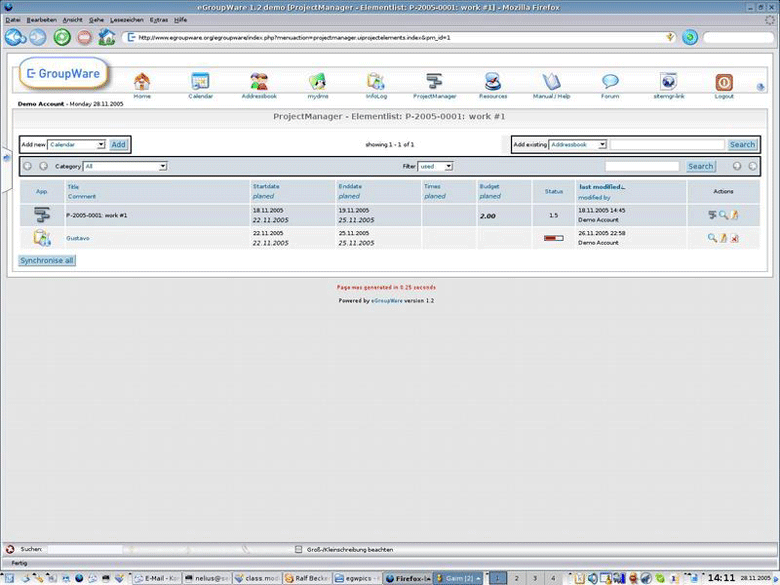
Task: Click the Suchen find bar input
Action: pos(85,549)
